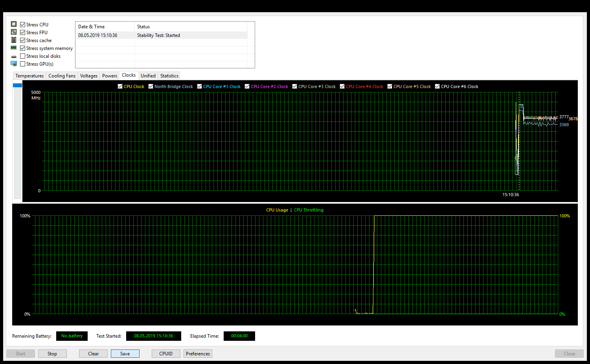Enable the Stress local disks checkbox
590x364 pixels.
pyautogui.click(x=22, y=56)
